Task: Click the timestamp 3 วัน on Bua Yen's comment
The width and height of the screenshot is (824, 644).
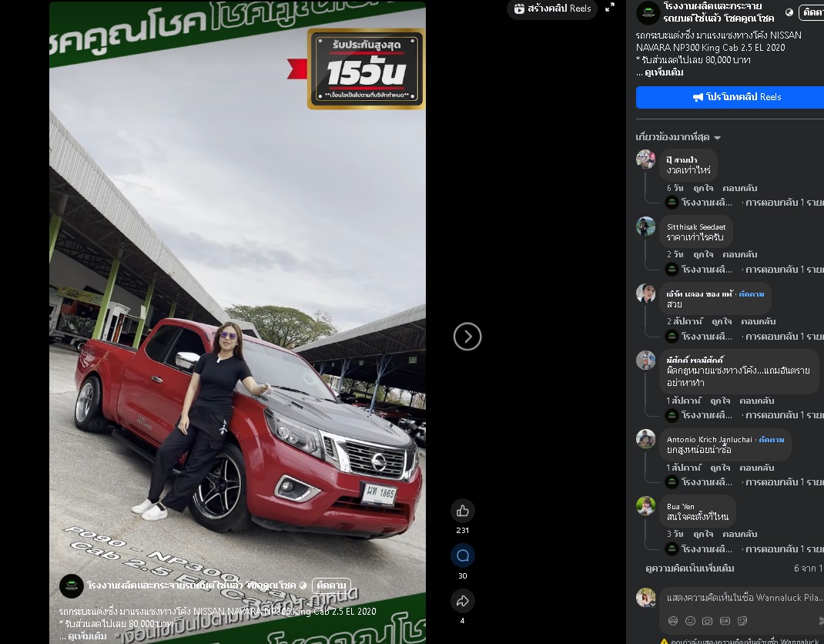Action: [x=675, y=534]
